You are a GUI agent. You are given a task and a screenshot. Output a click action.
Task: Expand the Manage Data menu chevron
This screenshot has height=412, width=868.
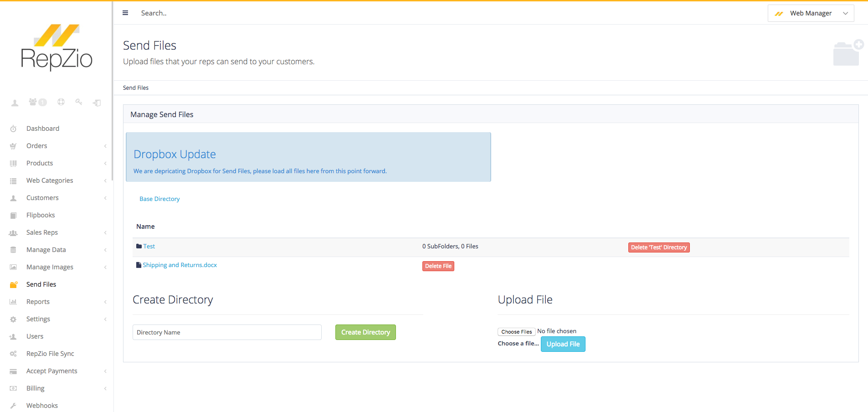[105, 250]
